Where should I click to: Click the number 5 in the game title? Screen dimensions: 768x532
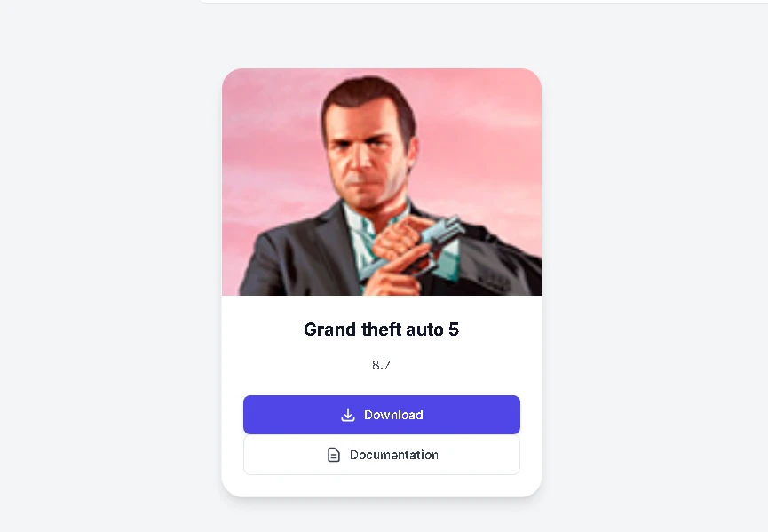point(454,330)
